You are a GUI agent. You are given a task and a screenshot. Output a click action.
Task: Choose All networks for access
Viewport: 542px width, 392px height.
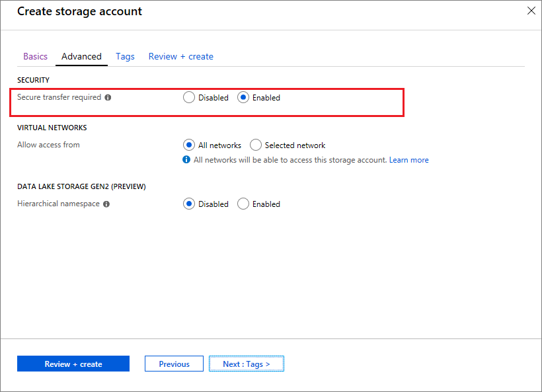pos(189,145)
